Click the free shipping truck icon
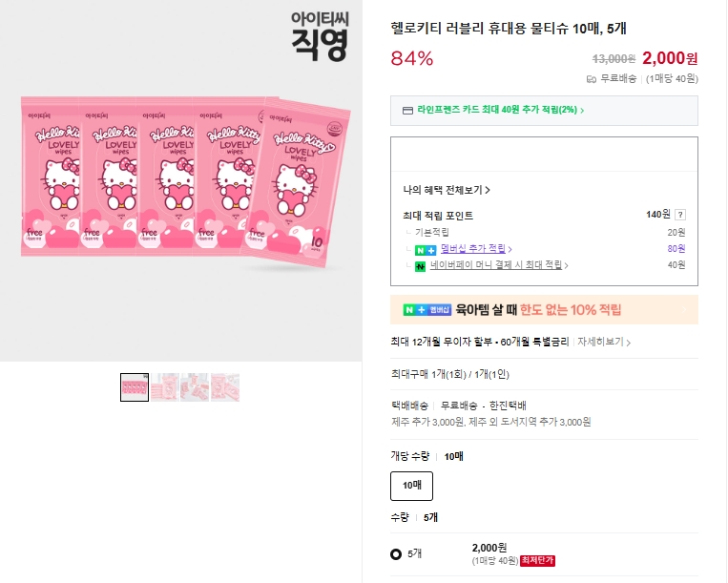728x583 pixels. (592, 79)
